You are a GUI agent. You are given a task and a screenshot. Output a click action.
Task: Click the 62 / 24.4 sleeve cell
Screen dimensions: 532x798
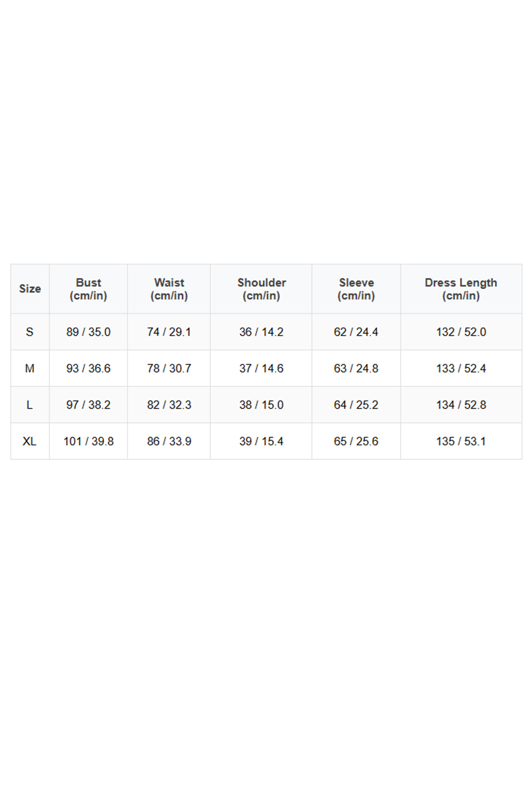click(356, 332)
